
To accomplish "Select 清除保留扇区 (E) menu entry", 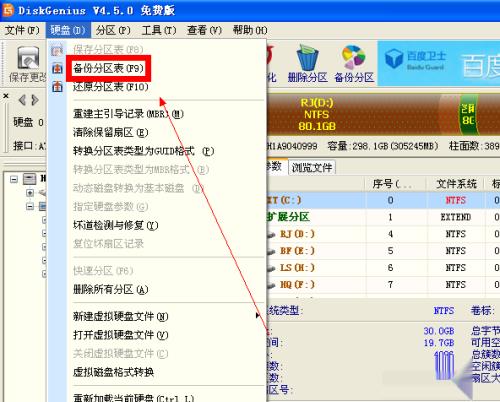I will 111,133.
